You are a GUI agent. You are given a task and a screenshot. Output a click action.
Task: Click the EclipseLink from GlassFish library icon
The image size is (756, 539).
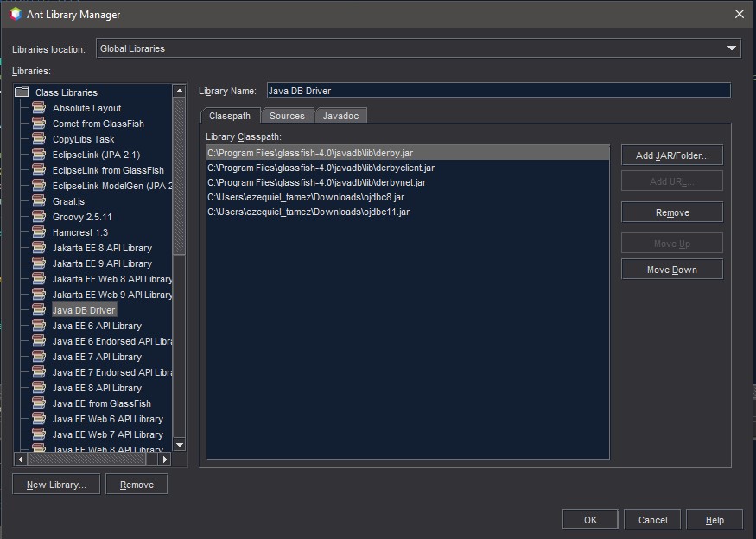(x=39, y=169)
